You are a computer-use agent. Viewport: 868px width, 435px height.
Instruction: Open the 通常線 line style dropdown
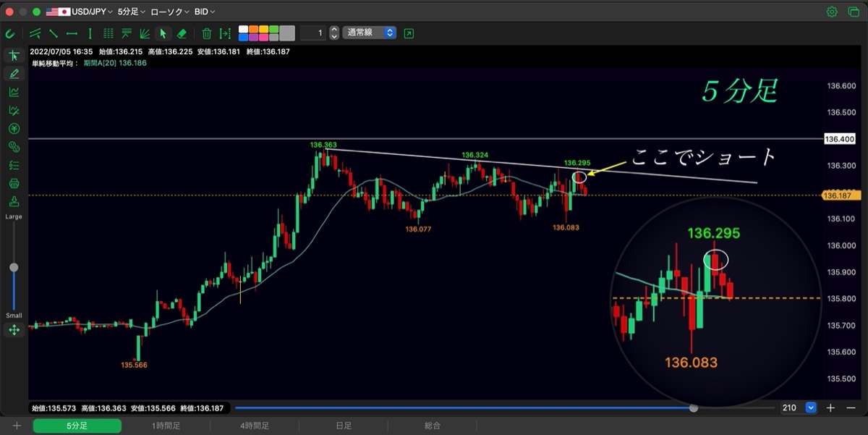coord(370,33)
